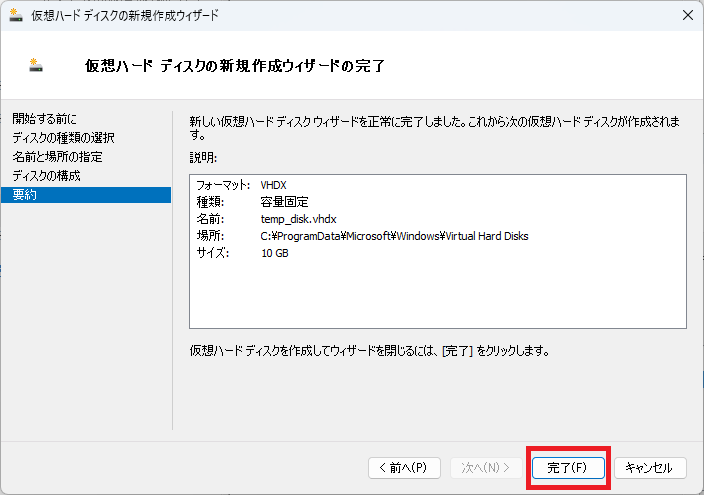Select the 開始する前に step in sidebar

tap(44, 119)
